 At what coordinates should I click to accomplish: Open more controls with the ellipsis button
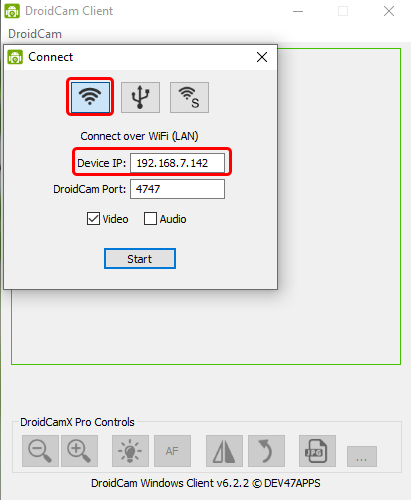(362, 456)
